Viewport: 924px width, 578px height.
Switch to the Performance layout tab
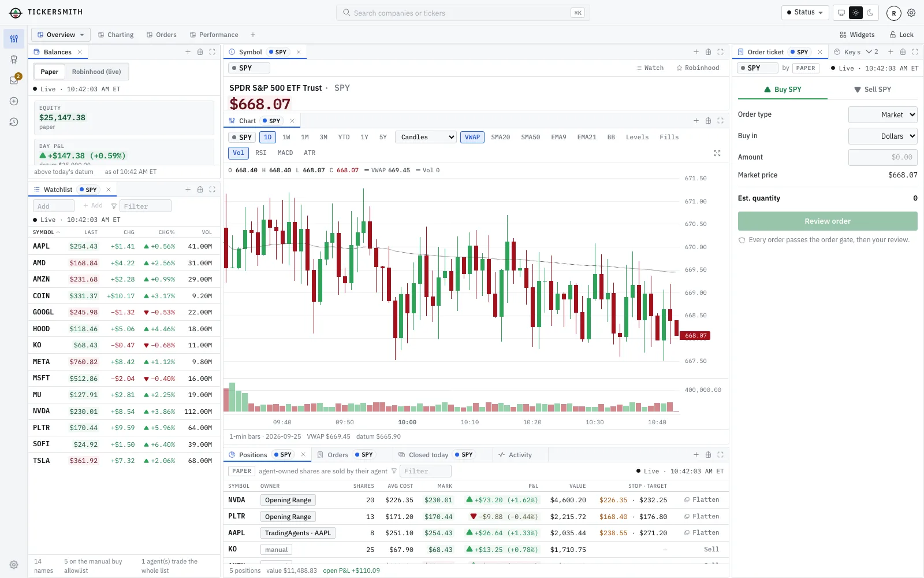click(x=214, y=35)
